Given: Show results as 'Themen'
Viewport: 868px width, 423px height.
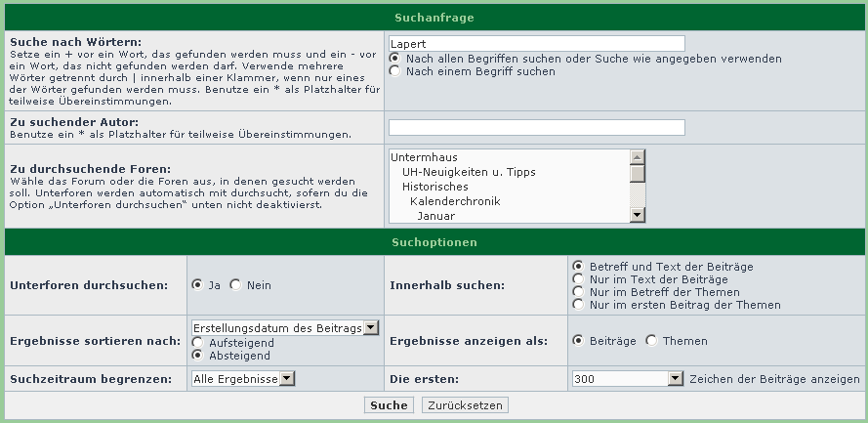Looking at the screenshot, I should (x=650, y=341).
